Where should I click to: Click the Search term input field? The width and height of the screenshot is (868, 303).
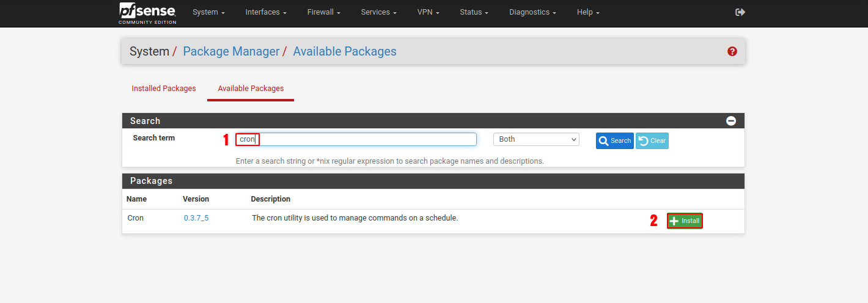point(367,139)
